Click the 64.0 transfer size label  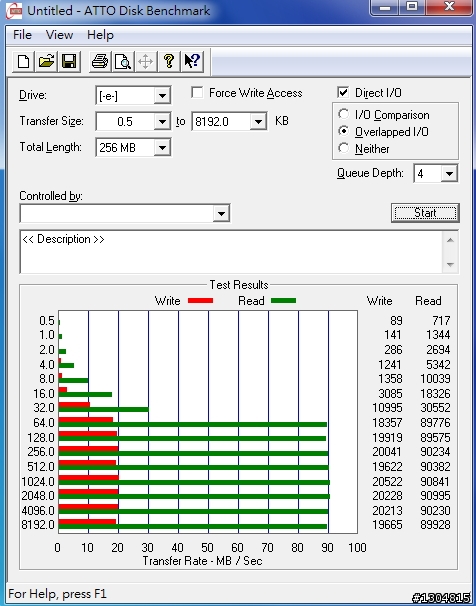[x=44, y=422]
